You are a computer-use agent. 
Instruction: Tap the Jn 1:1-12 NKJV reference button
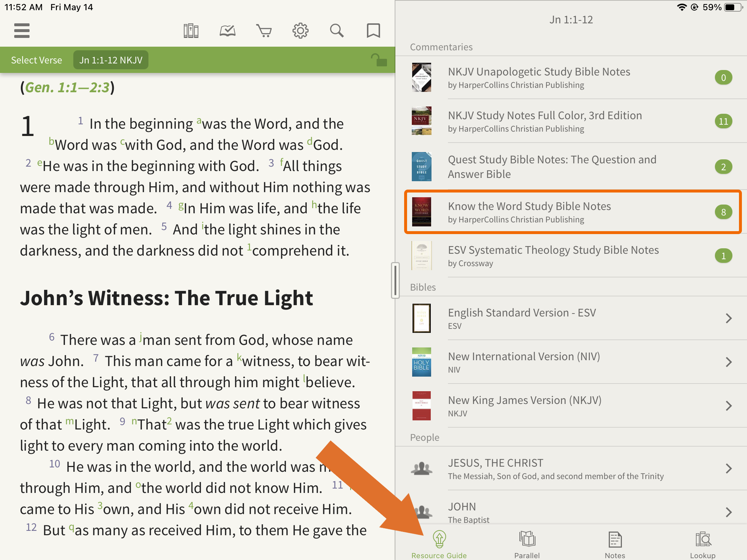pos(111,60)
